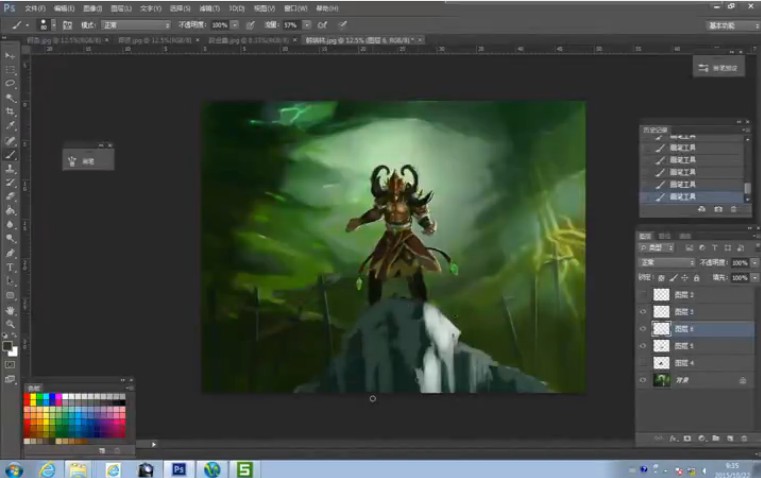Viewport: 761px width, 478px height.
Task: Add layer style fx button
Action: 673,439
